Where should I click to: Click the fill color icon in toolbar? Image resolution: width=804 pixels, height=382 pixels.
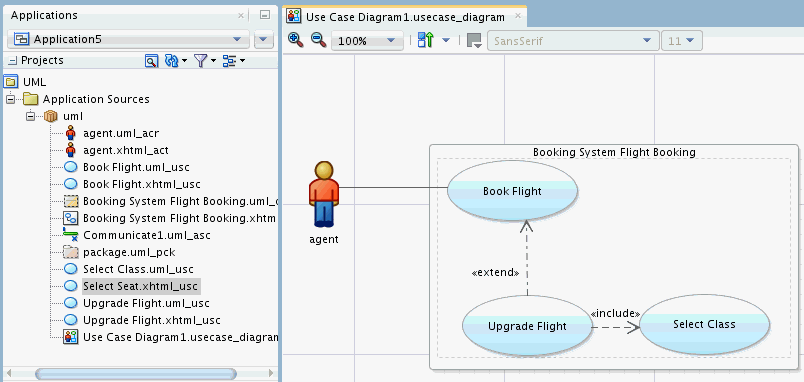(474, 41)
